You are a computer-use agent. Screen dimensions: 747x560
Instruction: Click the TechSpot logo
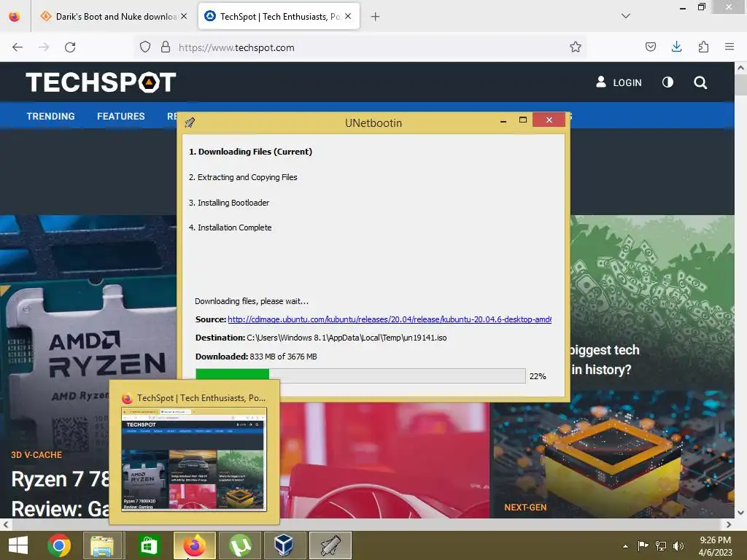[101, 82]
